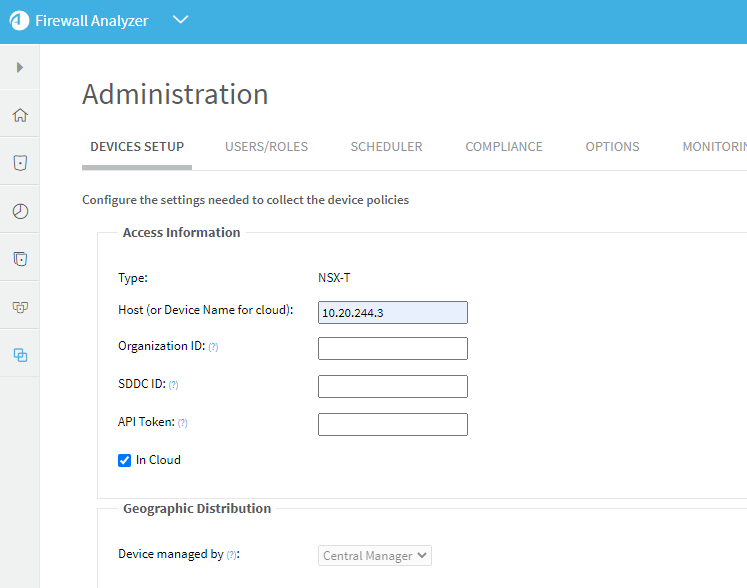747x588 pixels.
Task: Open the shield icon in sidebar
Action: [20, 163]
